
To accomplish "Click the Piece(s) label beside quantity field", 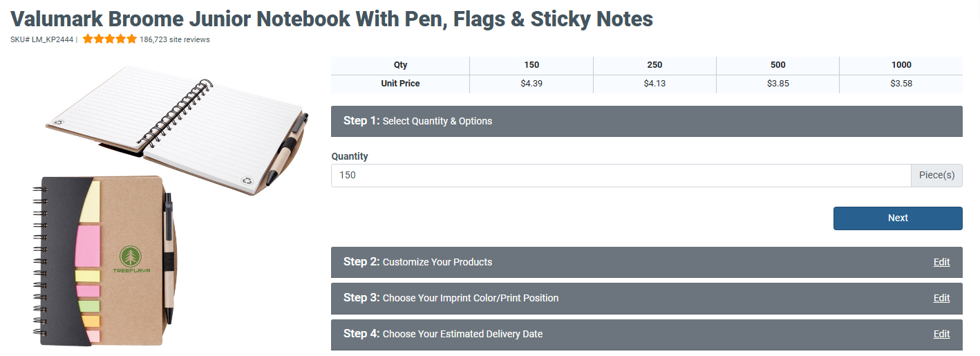I will pyautogui.click(x=936, y=176).
